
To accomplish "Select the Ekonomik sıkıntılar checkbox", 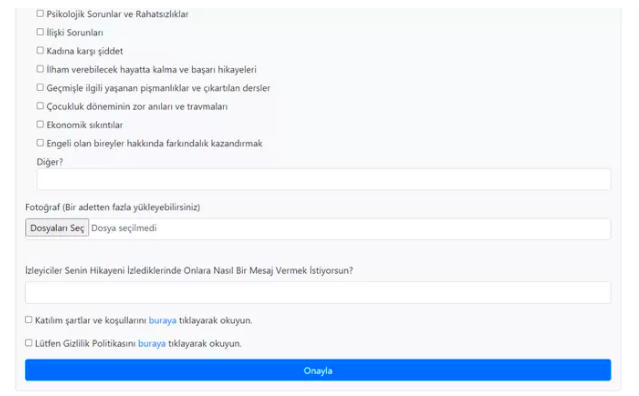I will pos(40,124).
